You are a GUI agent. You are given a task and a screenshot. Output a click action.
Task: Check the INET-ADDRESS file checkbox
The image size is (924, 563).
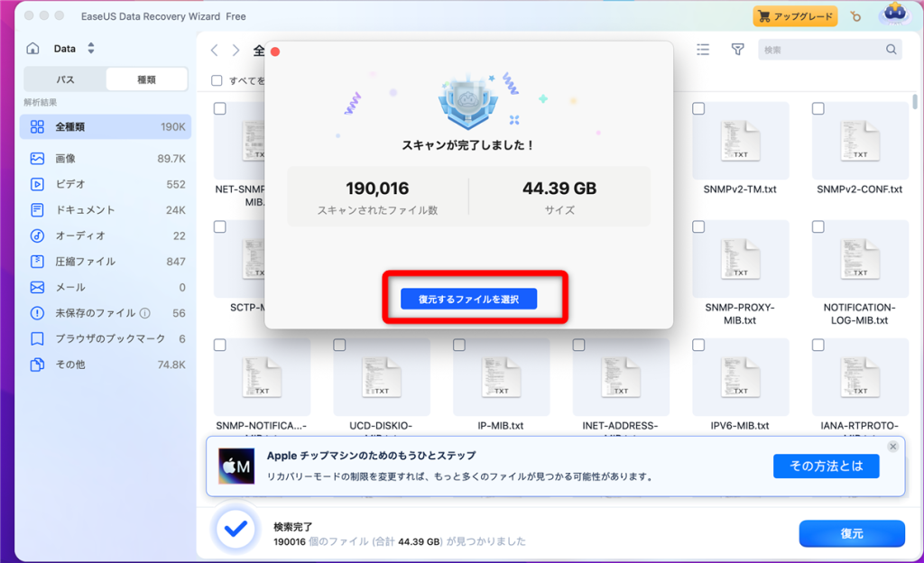578,345
